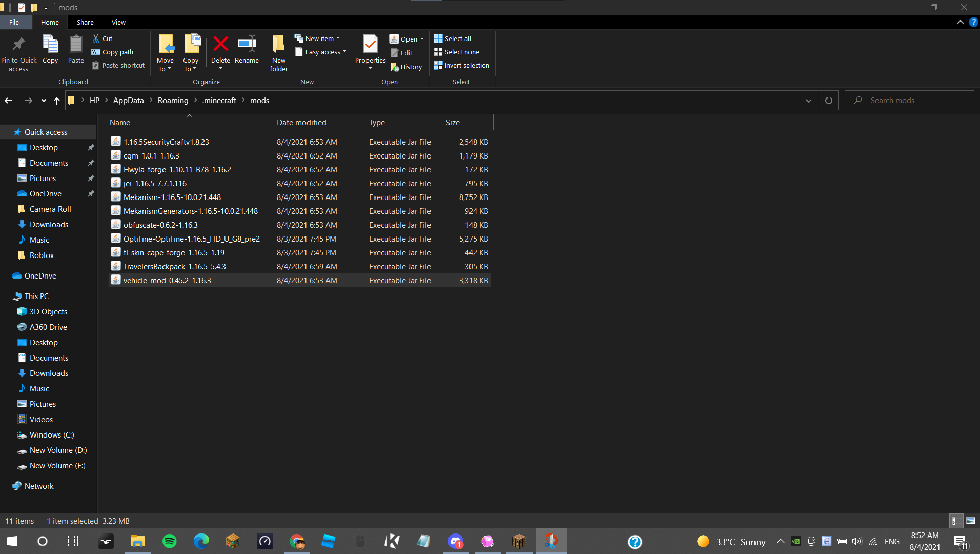Open Explorer help
The height and width of the screenshot is (554, 980).
point(973,22)
